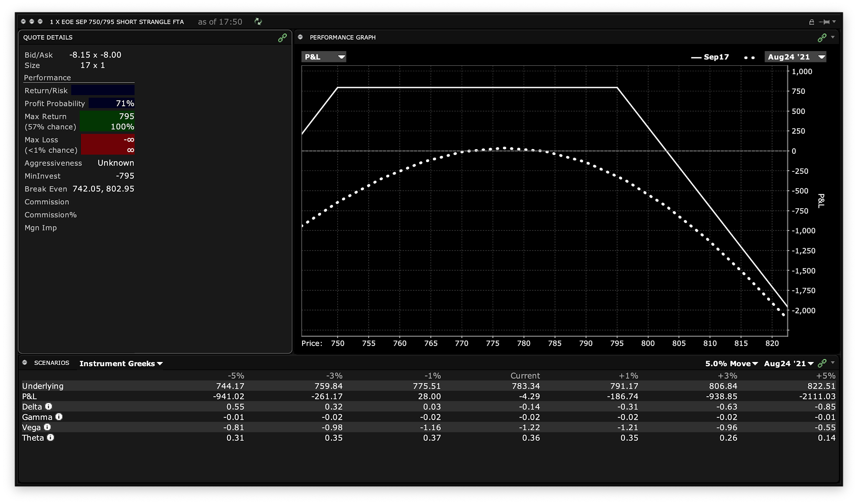
Task: Click the Sep17 legend entry
Action: (710, 57)
